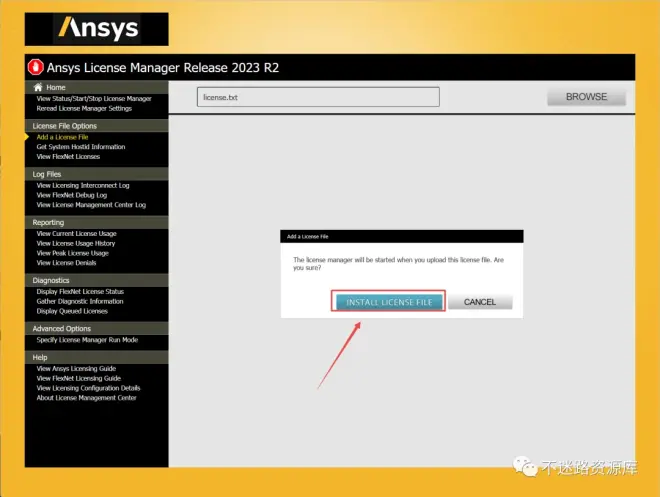This screenshot has height=497, width=660.
Task: Click the Ansys logo banner
Action: tap(97, 29)
